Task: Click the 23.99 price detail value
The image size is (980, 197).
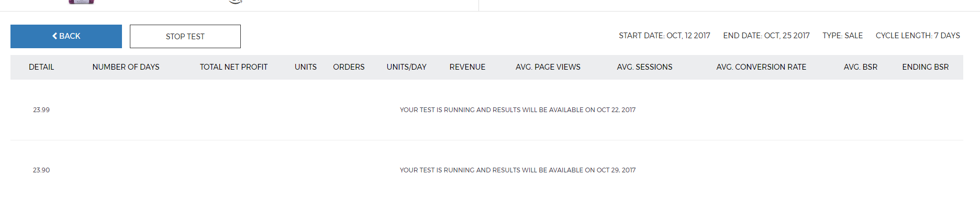Action: (x=41, y=110)
